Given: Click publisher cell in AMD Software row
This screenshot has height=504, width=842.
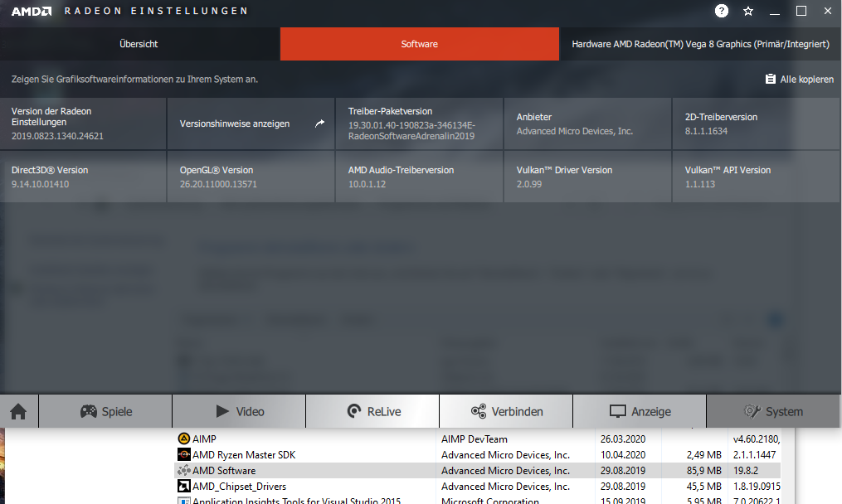Looking at the screenshot, I should pos(505,470).
